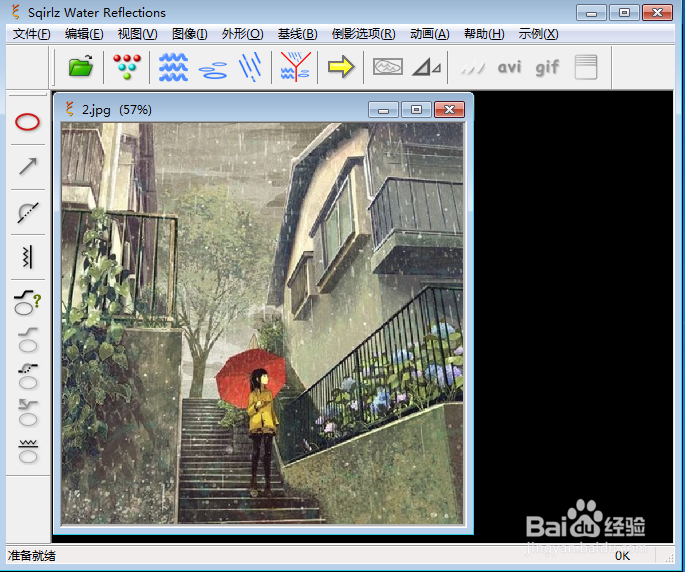This screenshot has width=685, height=572.
Task: Select the arc with dashed line tool
Action: click(x=28, y=212)
